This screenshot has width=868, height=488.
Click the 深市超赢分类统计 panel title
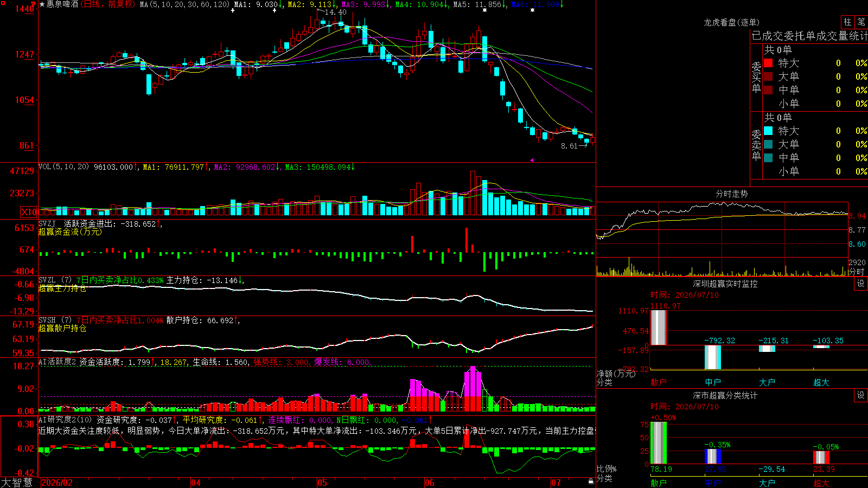(725, 395)
